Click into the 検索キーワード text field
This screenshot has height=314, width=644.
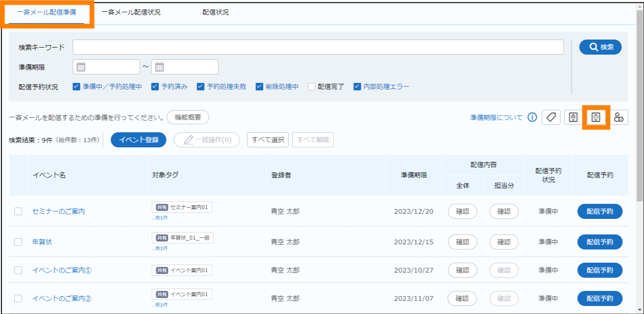click(x=318, y=47)
